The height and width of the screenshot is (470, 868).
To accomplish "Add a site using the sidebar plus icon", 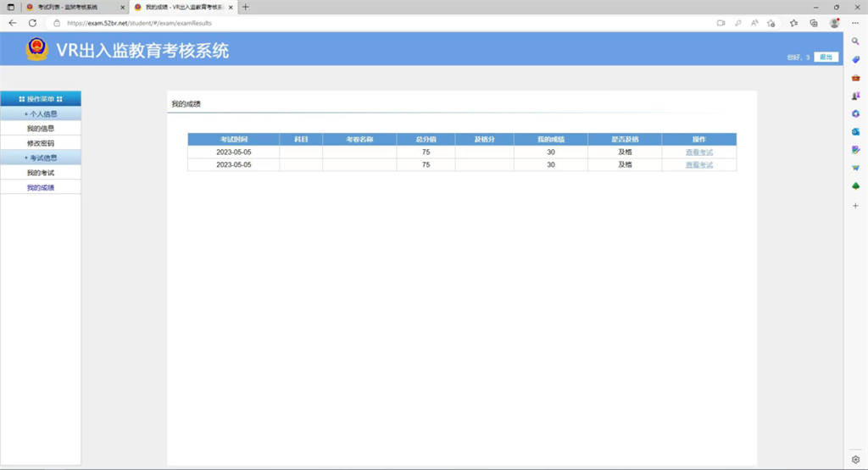I will coord(855,206).
